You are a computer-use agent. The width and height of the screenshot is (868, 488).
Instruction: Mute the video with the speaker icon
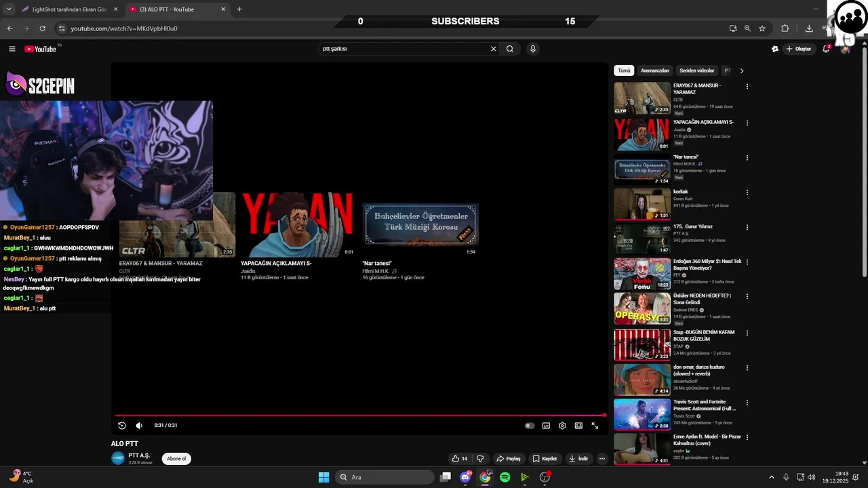pyautogui.click(x=139, y=426)
